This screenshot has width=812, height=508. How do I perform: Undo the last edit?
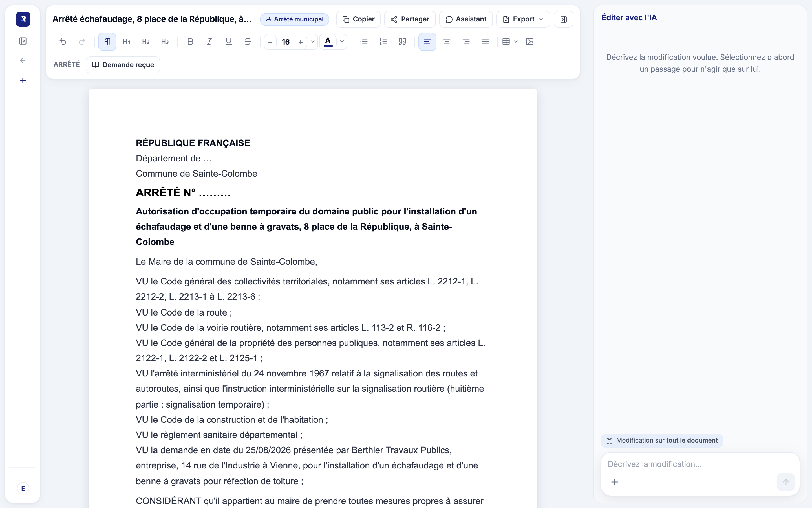tap(63, 42)
